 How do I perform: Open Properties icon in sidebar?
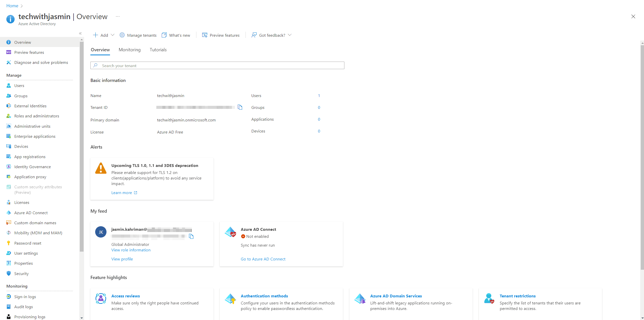pyautogui.click(x=9, y=263)
